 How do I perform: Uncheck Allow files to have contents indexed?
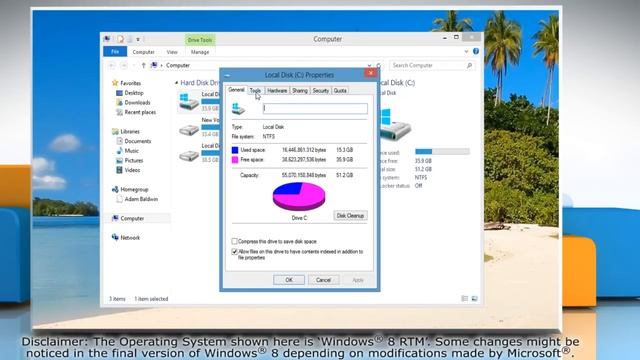(234, 251)
